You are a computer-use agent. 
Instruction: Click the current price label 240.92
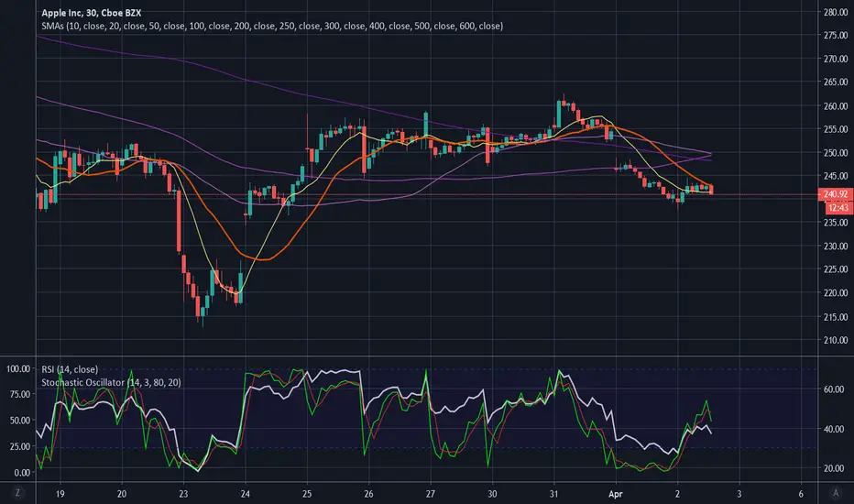click(x=835, y=194)
